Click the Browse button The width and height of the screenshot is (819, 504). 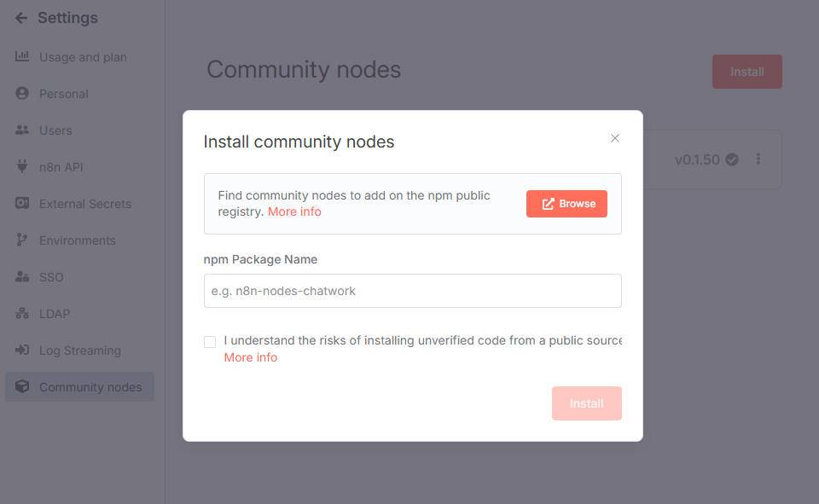tap(566, 204)
